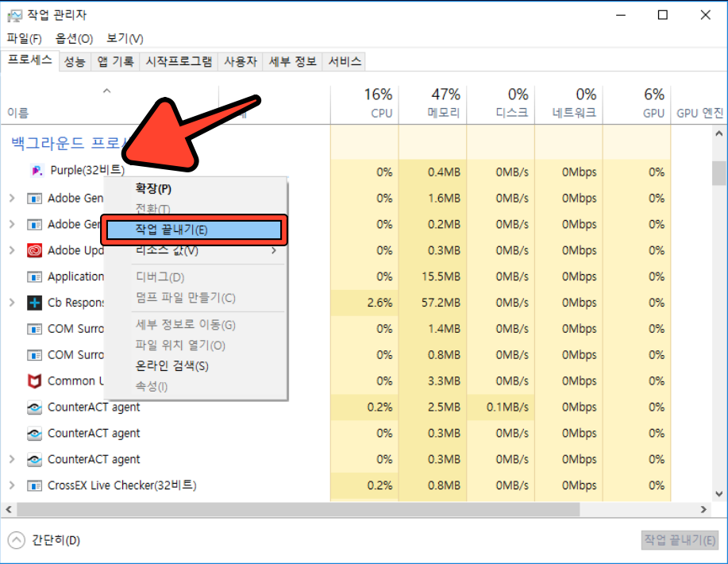
Task: Click the horizontal scrollbar left arrow
Action: click(x=9, y=510)
